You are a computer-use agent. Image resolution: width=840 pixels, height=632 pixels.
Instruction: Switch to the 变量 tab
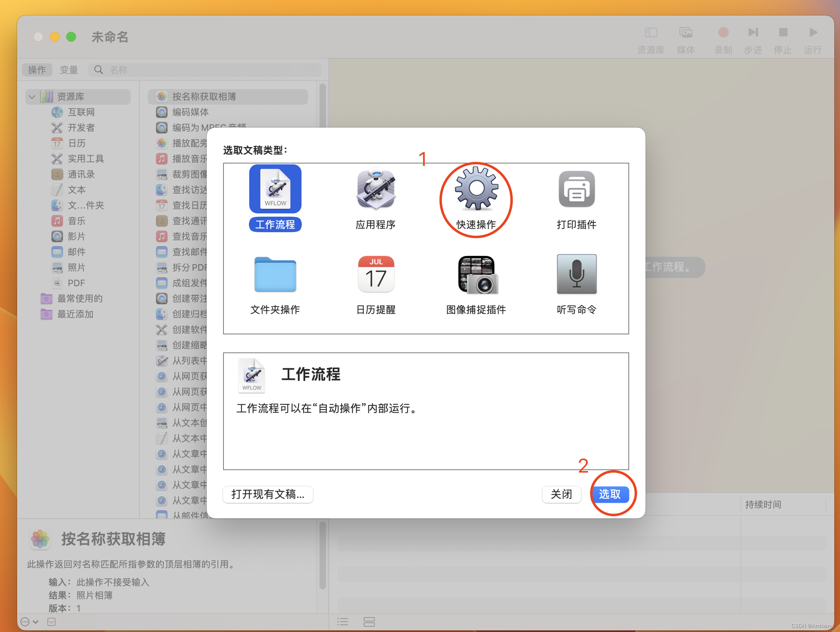pos(69,70)
